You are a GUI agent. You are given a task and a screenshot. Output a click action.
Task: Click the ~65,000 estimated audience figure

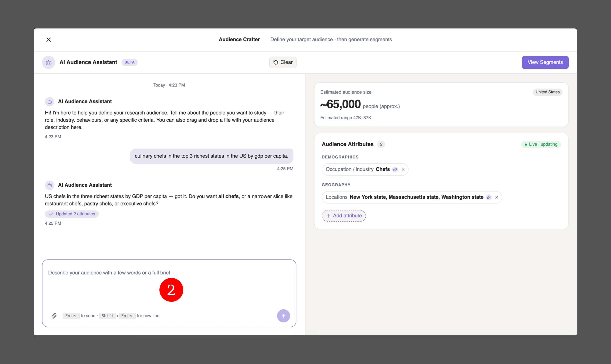click(340, 104)
